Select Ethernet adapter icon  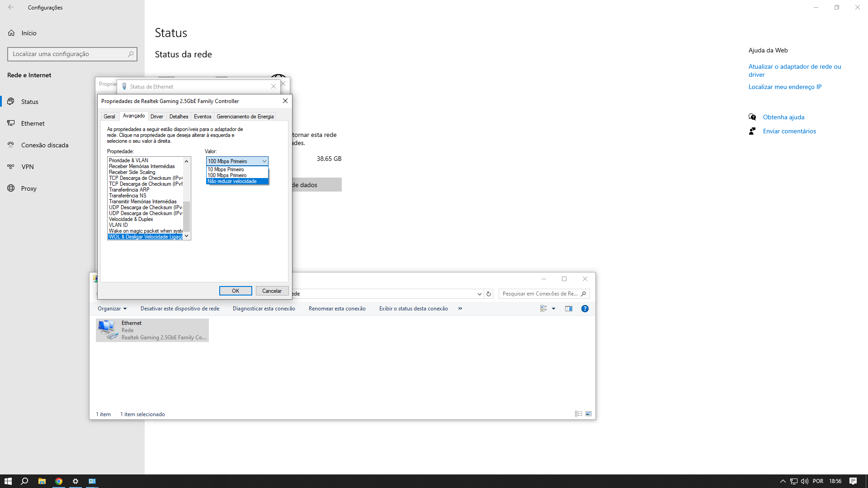pos(152,330)
